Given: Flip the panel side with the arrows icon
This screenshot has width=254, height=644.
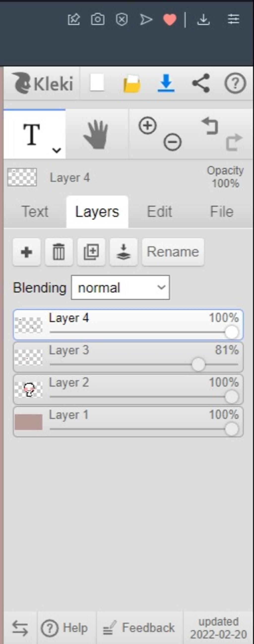Looking at the screenshot, I should 20,628.
